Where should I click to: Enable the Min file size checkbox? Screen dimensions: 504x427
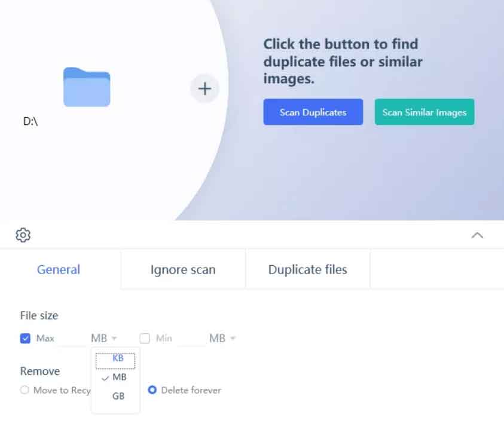pyautogui.click(x=145, y=339)
